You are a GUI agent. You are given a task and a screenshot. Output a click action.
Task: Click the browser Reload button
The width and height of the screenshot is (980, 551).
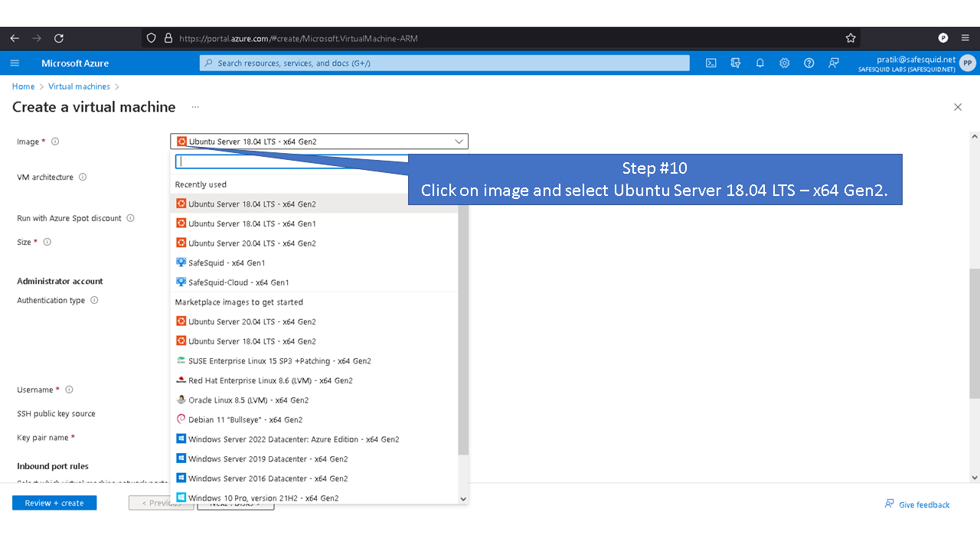point(59,38)
